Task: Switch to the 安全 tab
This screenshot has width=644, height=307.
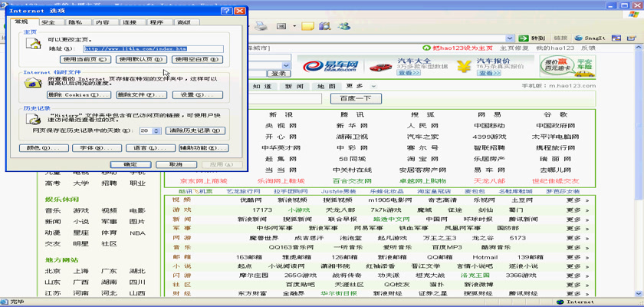Action: 48,22
